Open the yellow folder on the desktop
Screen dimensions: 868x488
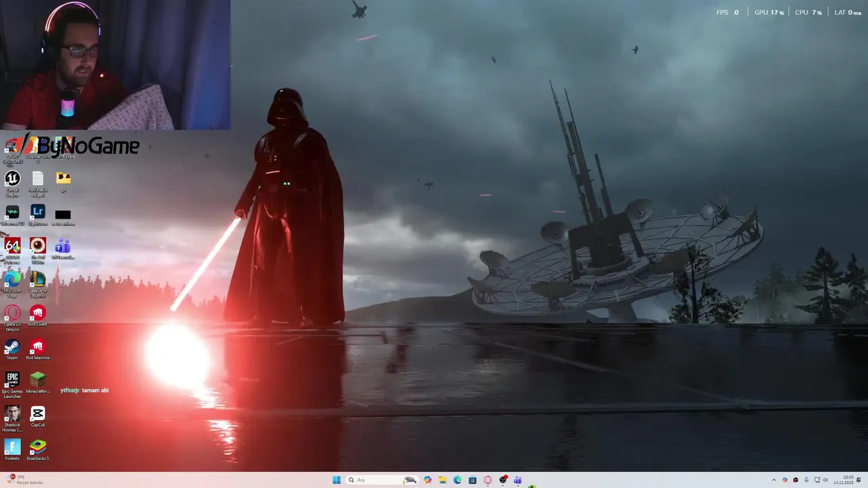[x=63, y=181]
